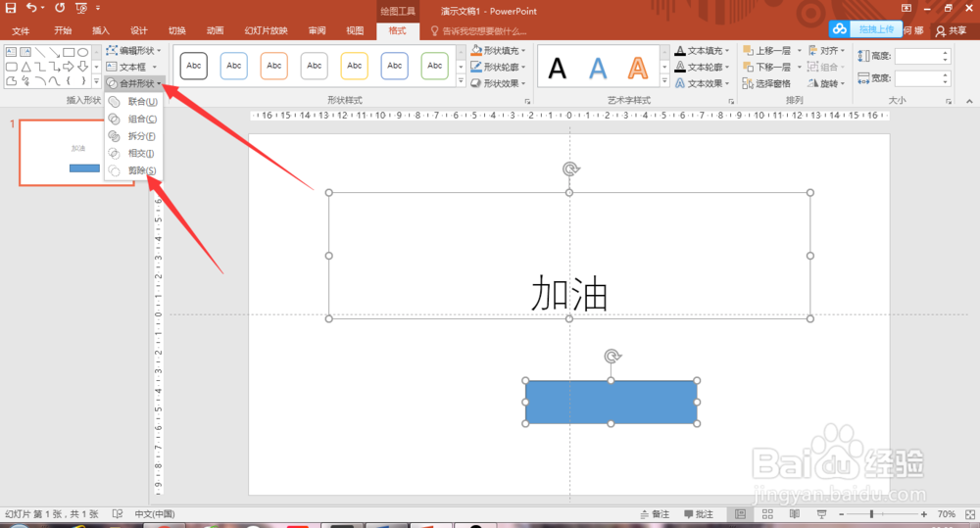Undo the last action

pos(31,8)
